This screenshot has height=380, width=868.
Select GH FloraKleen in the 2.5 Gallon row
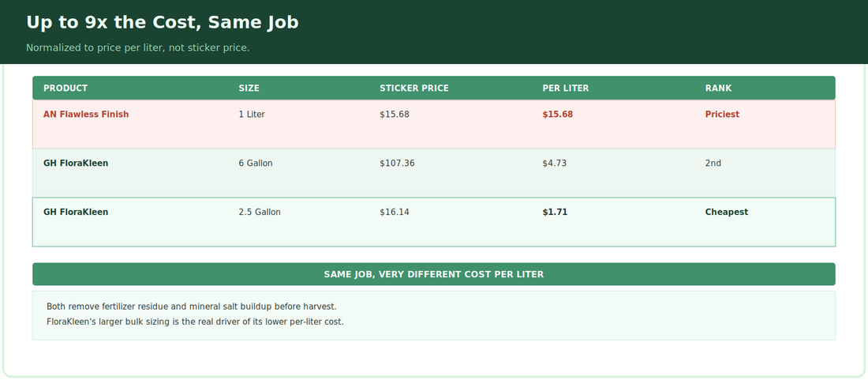tap(76, 212)
